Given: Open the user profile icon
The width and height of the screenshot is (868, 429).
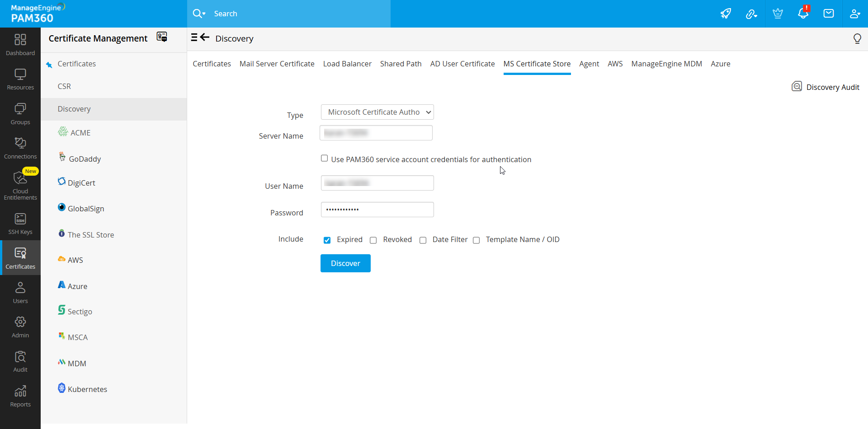Looking at the screenshot, I should [x=854, y=14].
